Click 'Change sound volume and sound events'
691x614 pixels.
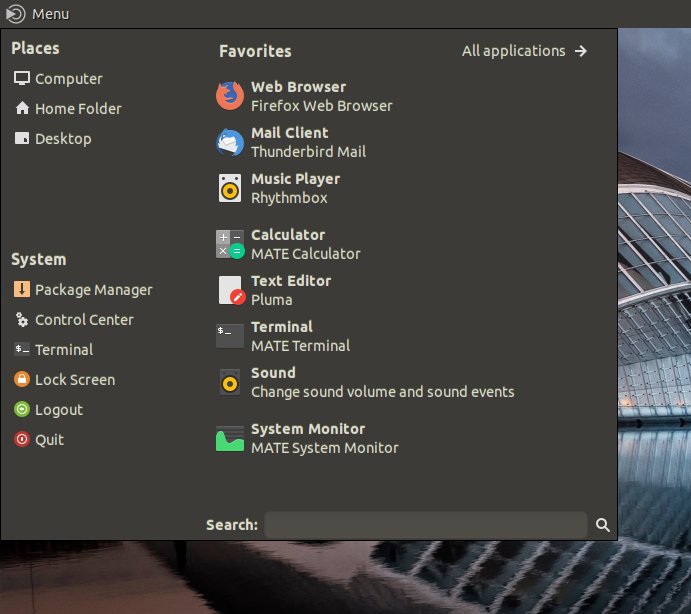(x=383, y=392)
